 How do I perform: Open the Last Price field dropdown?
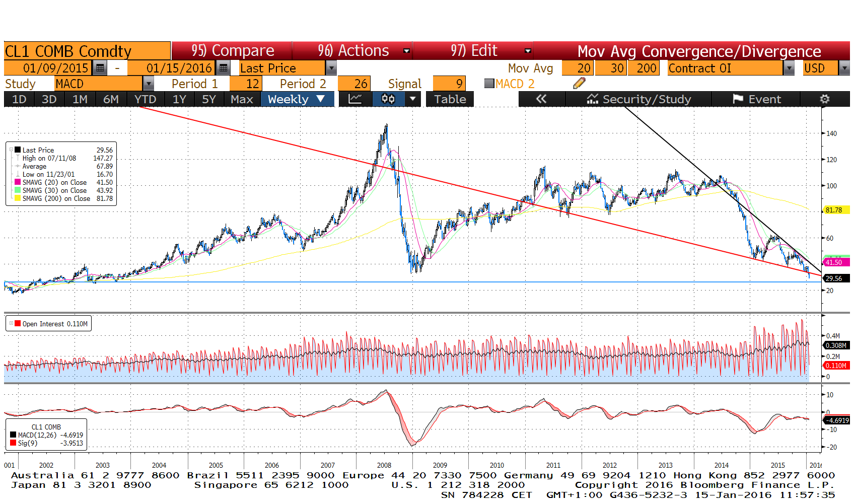(331, 67)
